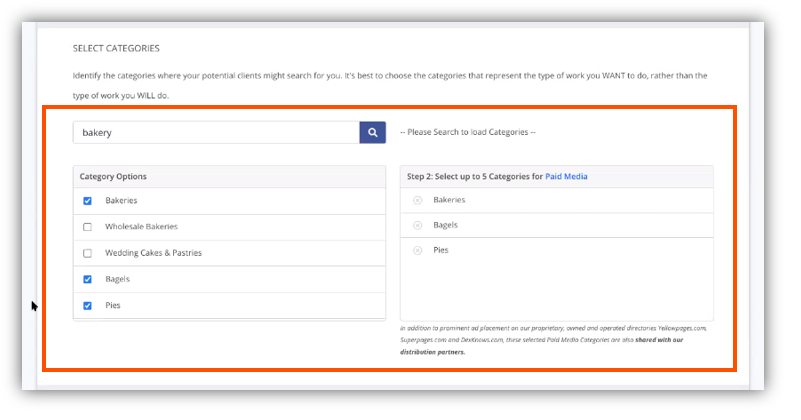Uncheck the Bakeries checkbox

[88, 201]
